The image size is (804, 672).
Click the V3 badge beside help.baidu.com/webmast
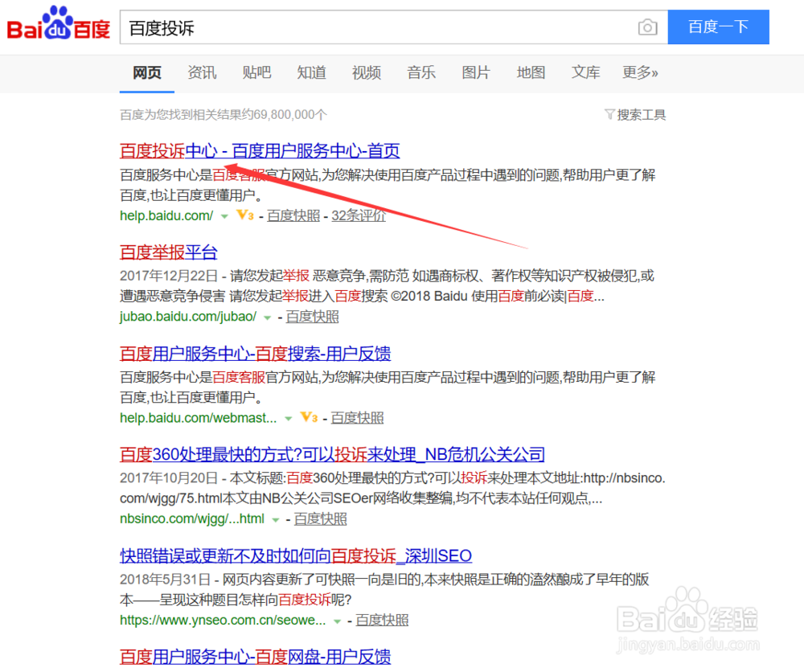(308, 417)
